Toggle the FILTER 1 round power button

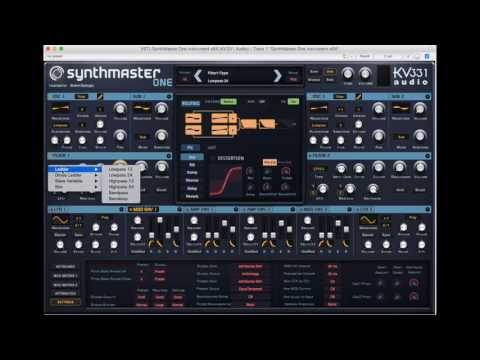[169, 156]
